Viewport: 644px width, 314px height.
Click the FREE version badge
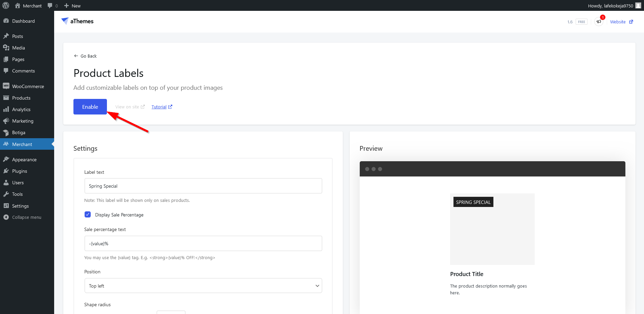coord(581,22)
